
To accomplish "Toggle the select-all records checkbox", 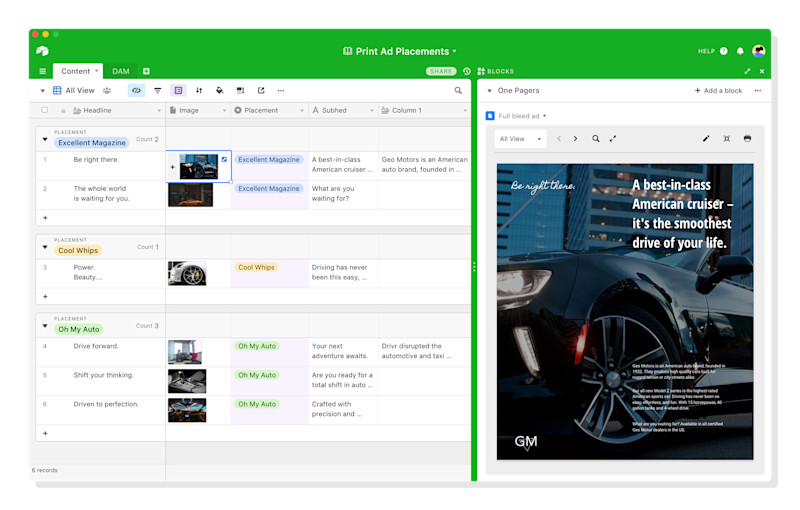I will (45, 110).
